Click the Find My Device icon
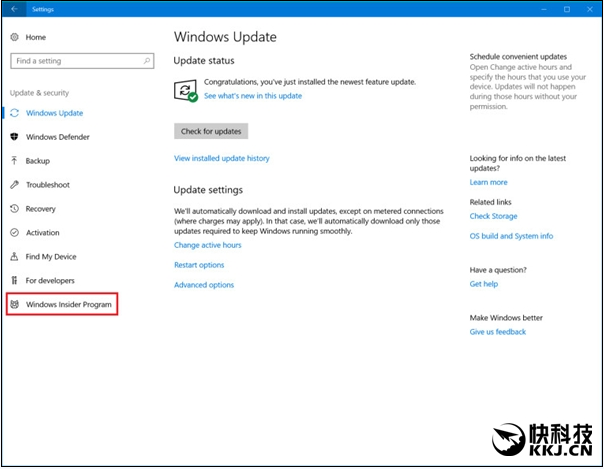Screen dimensions: 604x469 14,256
